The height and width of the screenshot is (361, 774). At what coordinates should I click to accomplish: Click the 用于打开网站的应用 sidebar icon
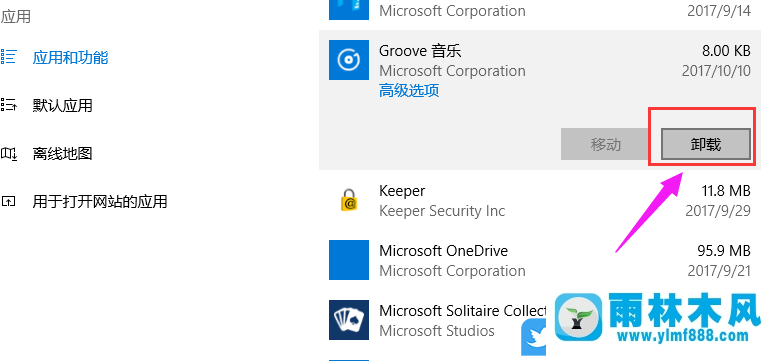click(8, 201)
